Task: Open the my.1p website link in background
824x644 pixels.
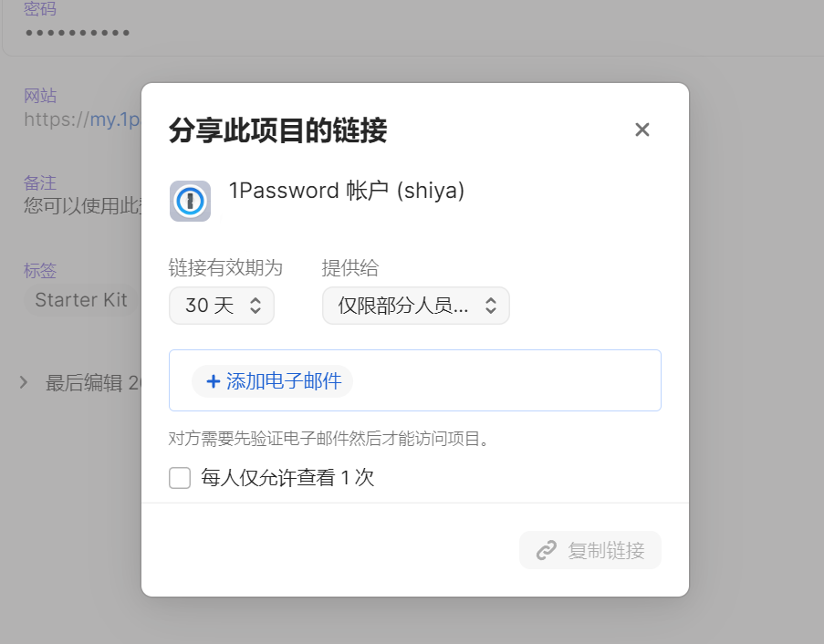Action: tap(82, 119)
